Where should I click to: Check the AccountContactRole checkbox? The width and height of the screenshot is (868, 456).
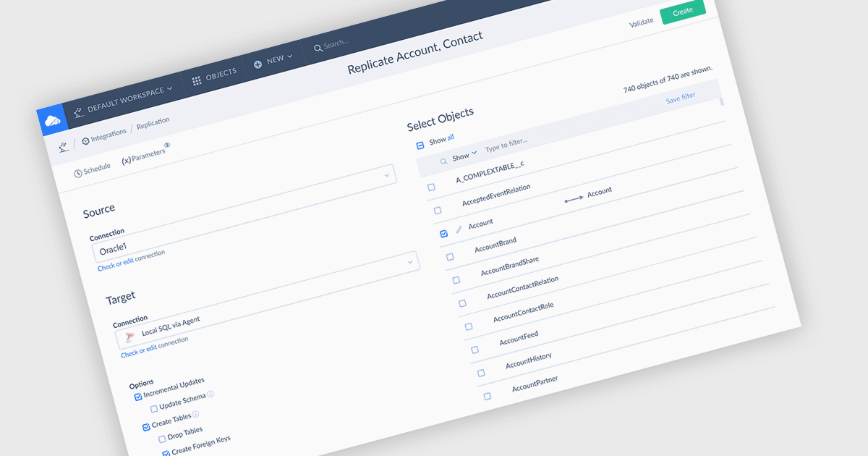(x=469, y=326)
